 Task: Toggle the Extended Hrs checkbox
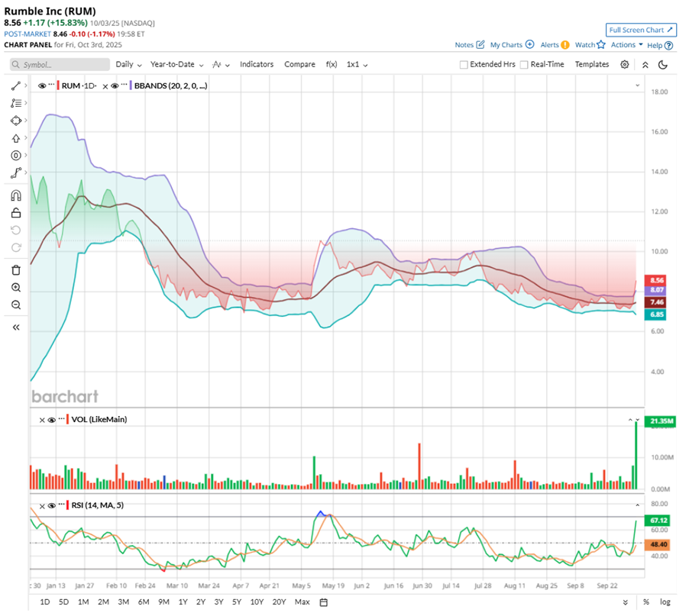click(464, 65)
